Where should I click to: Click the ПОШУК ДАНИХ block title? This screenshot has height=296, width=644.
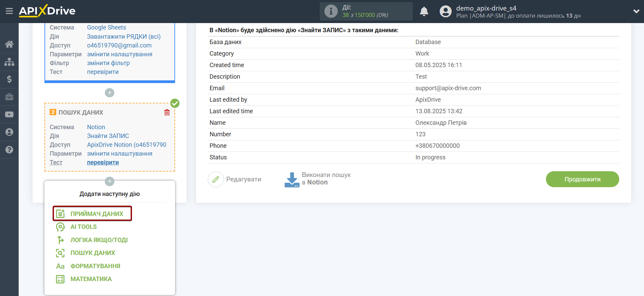click(81, 113)
